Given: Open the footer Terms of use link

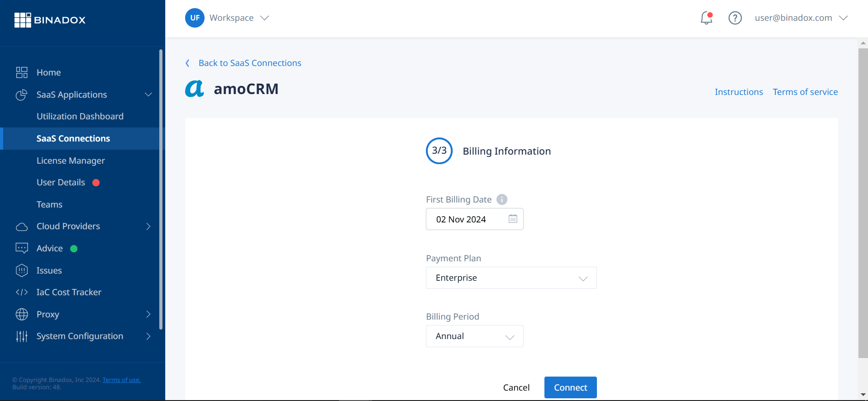Looking at the screenshot, I should 121,380.
